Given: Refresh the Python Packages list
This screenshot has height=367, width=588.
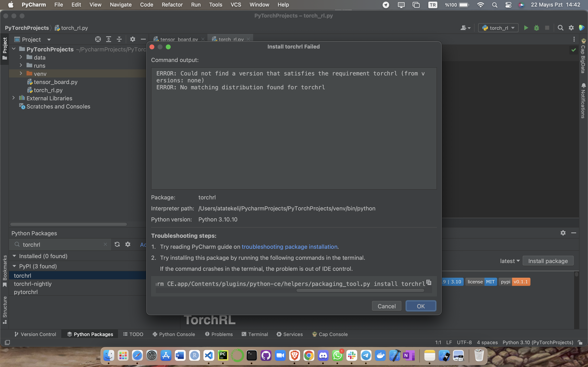Looking at the screenshot, I should [117, 244].
